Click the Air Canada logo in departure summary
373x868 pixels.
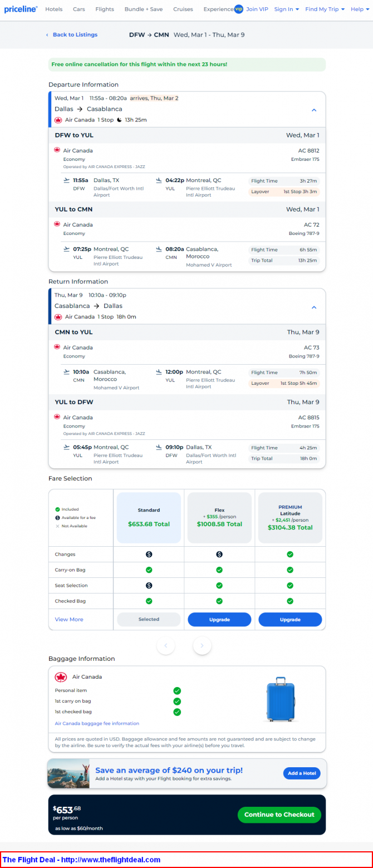[58, 120]
